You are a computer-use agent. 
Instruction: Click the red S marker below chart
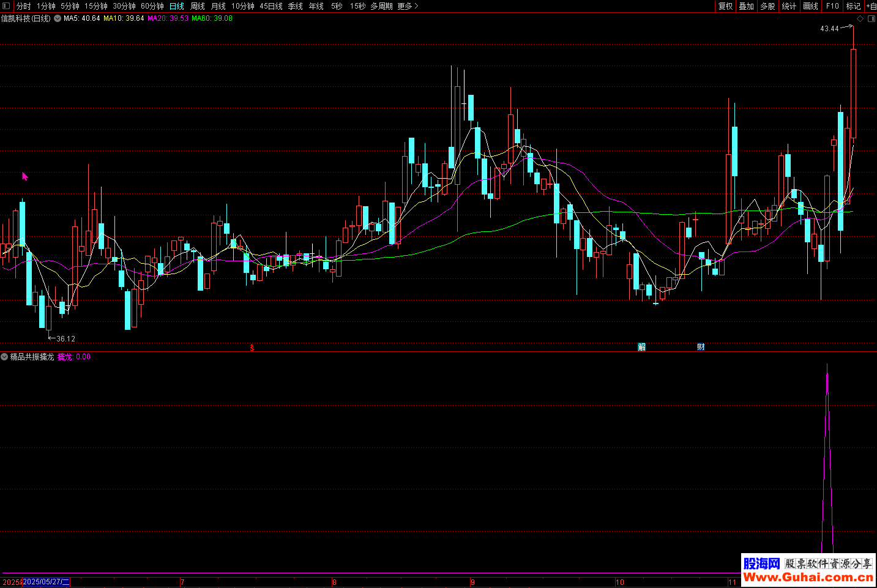(252, 348)
